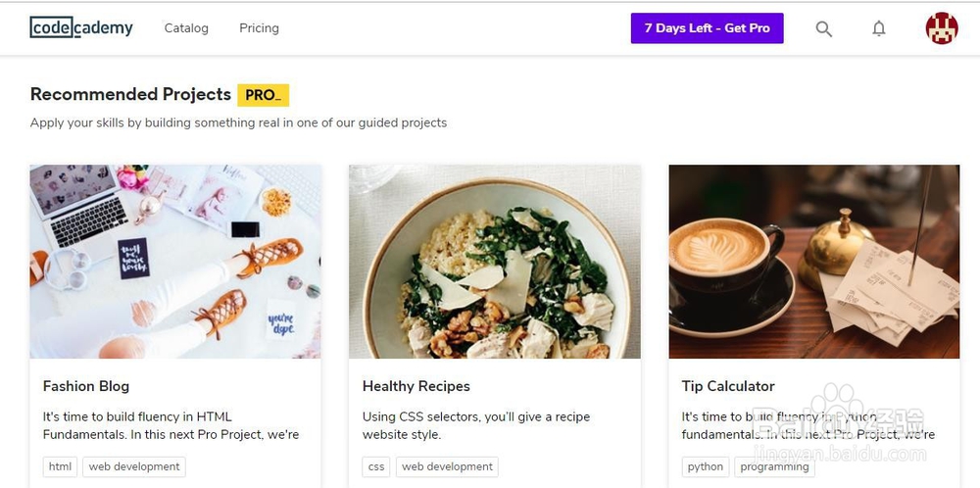Open the notifications bell
The width and height of the screenshot is (980, 488).
tap(879, 29)
